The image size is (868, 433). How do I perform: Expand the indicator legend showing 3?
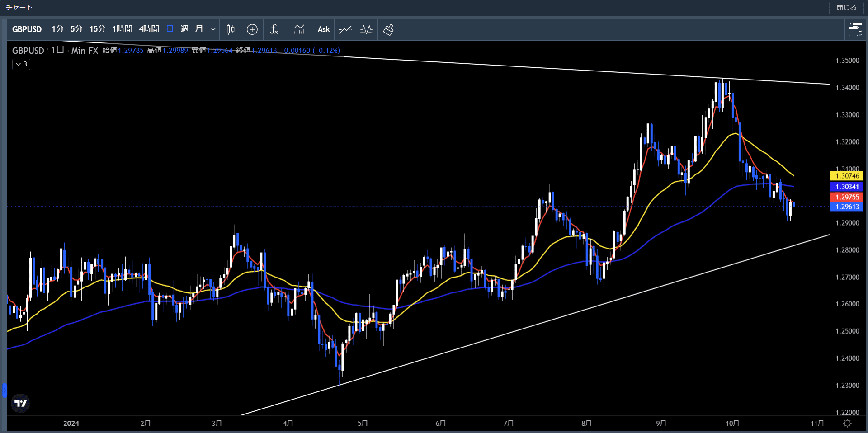tap(21, 64)
